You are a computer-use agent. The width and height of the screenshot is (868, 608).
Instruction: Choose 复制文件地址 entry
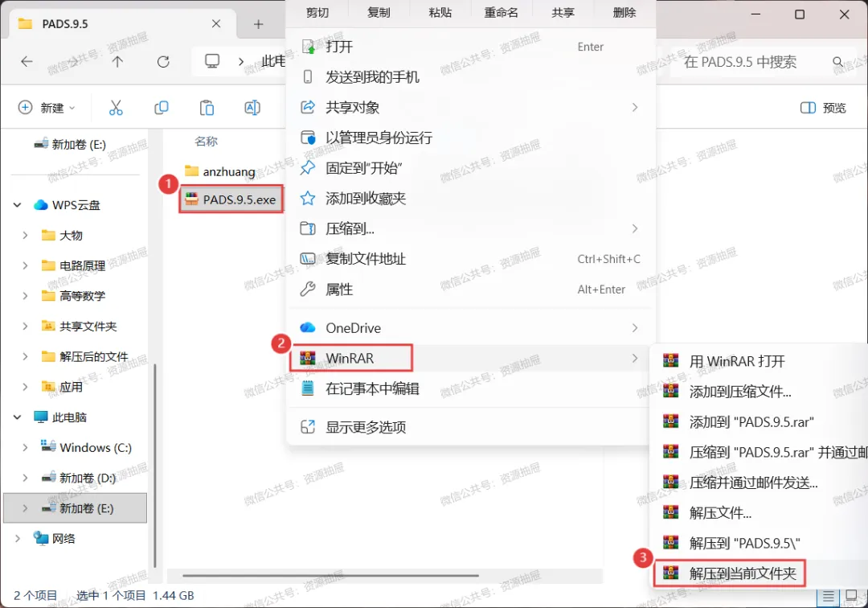click(x=470, y=259)
